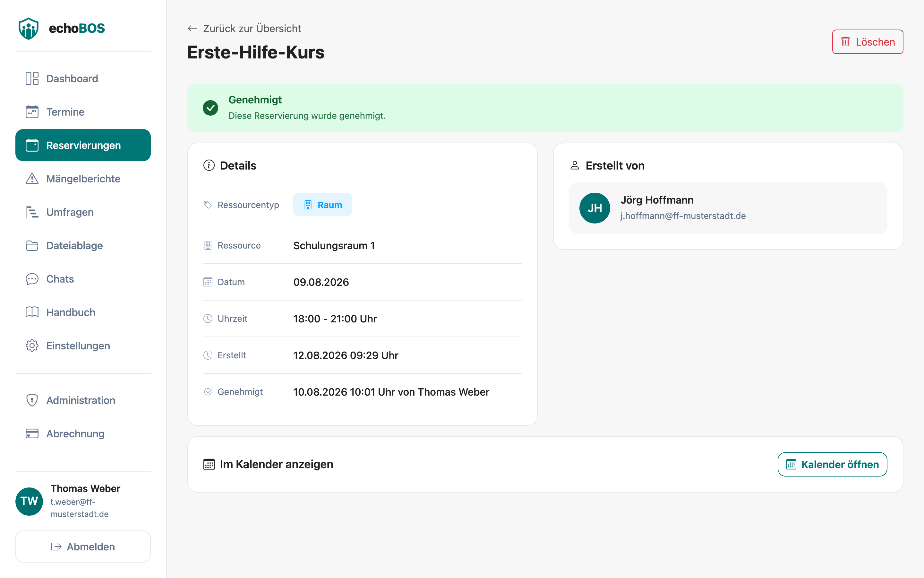This screenshot has height=578, width=924.
Task: Click the person icon next to Erstellt von
Action: [x=575, y=165]
